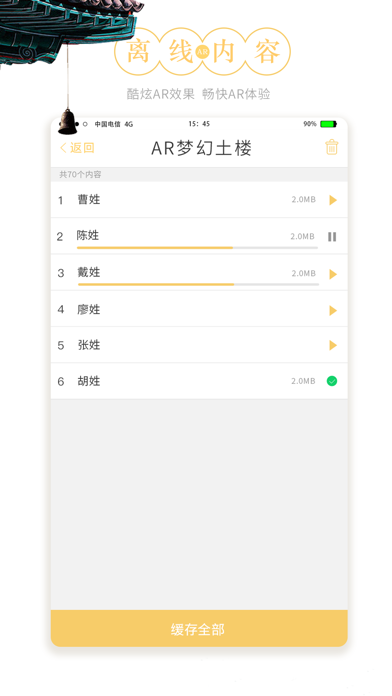Screen dimensions: 392x696
Task: Tap the trash can delete icon
Action: [332, 147]
